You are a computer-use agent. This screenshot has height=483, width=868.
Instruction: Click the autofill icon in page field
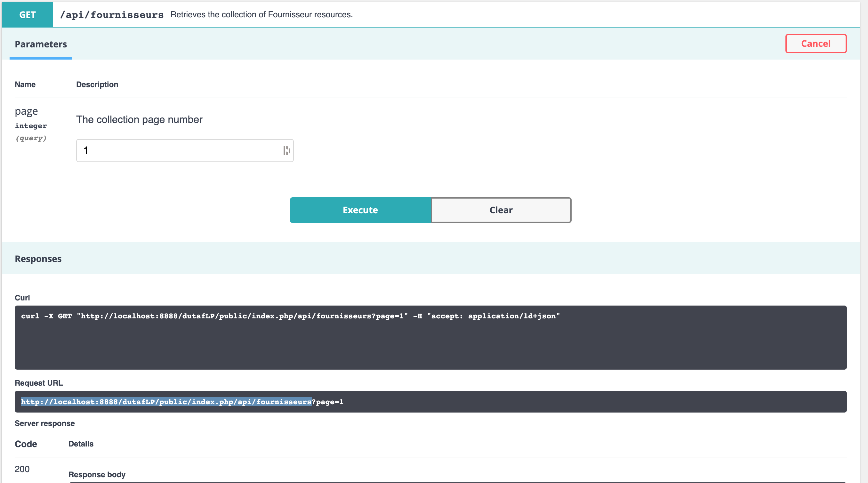coord(287,151)
